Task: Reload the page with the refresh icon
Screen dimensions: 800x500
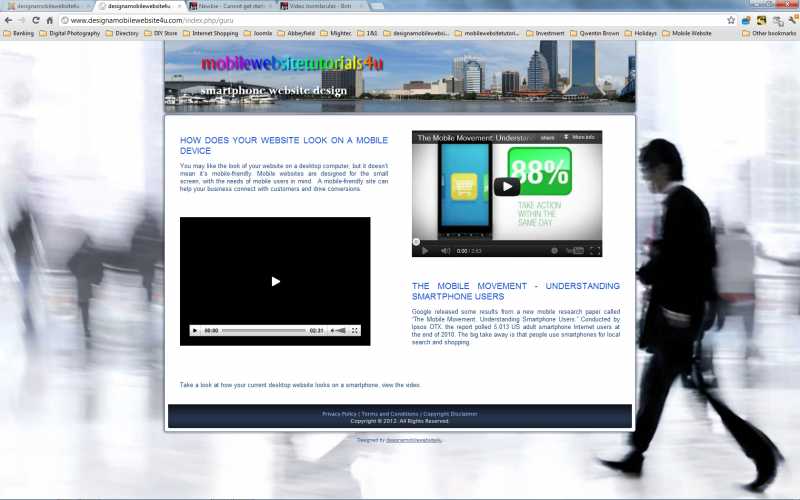Action: 36,20
